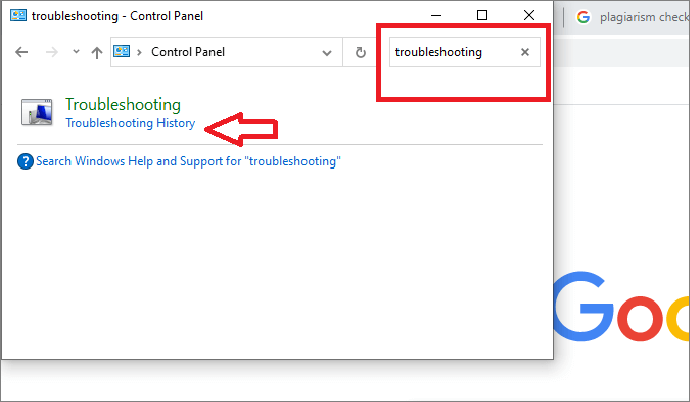Image resolution: width=690 pixels, height=402 pixels.
Task: Open the Troubleshooting computer icon
Action: pyautogui.click(x=37, y=112)
